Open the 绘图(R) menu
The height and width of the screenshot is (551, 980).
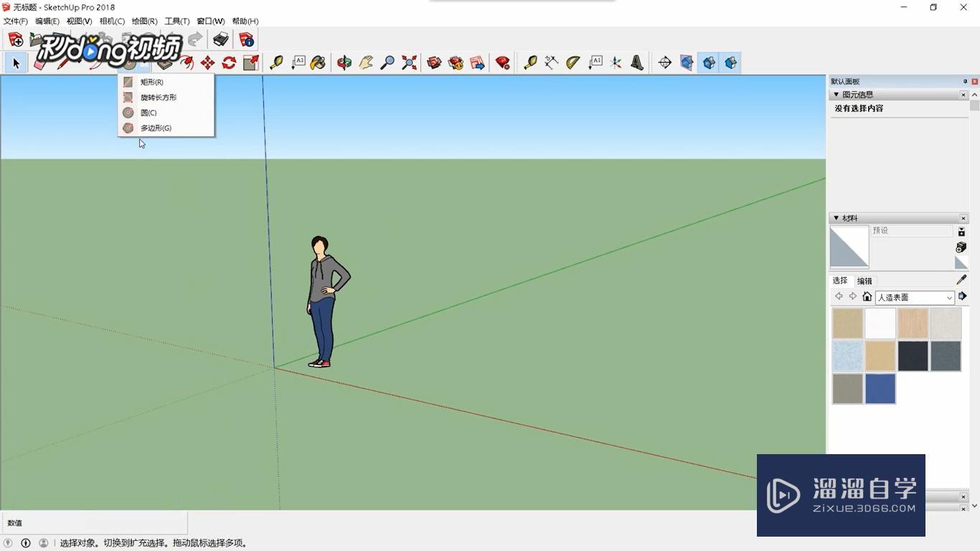pos(145,22)
